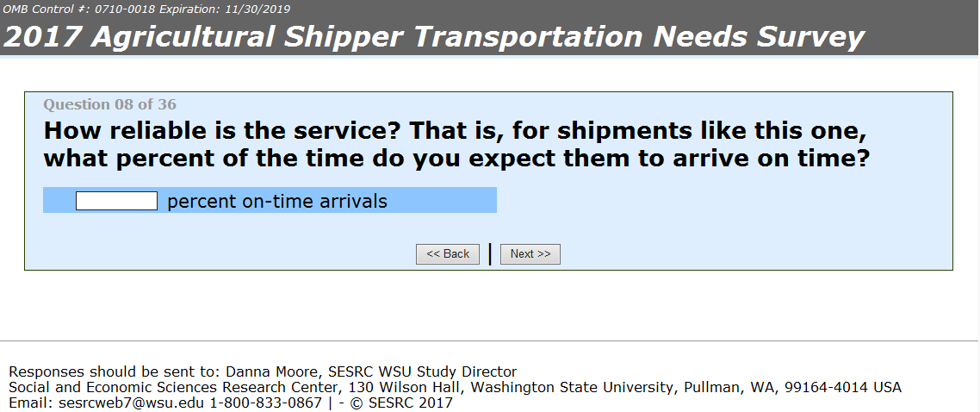Click "Responses should be sent to" text
The width and height of the screenshot is (980, 412).
pos(114,372)
